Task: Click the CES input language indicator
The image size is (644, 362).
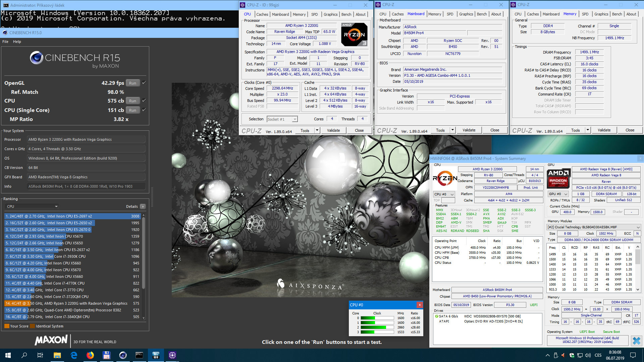Action: 598,355
